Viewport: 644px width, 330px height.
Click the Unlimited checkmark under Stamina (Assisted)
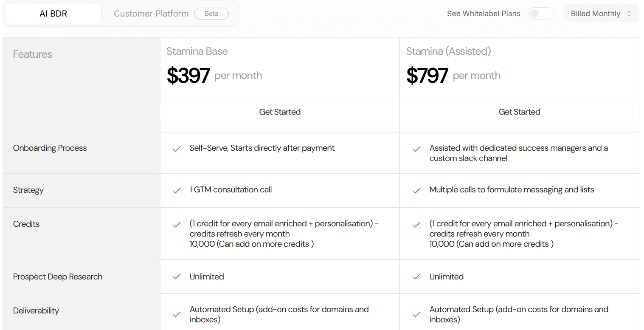416,276
